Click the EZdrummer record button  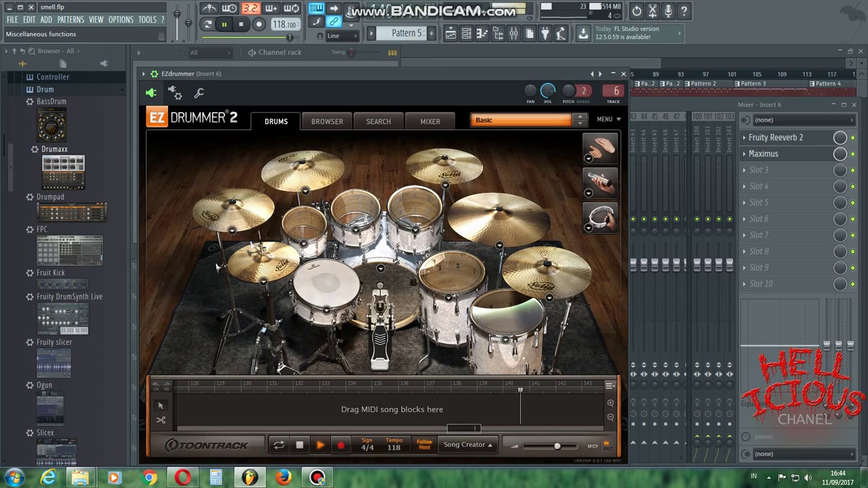[340, 445]
